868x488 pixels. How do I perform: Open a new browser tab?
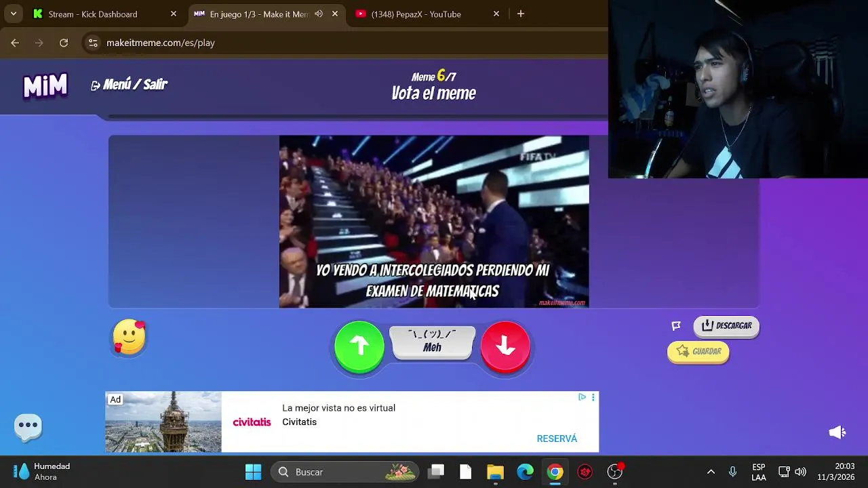[521, 14]
